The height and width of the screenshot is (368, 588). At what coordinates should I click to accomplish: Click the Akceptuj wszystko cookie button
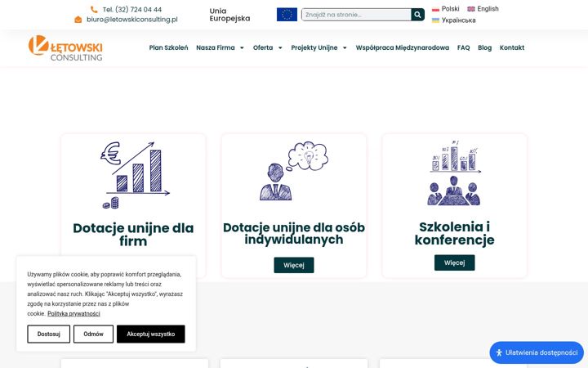click(150, 334)
